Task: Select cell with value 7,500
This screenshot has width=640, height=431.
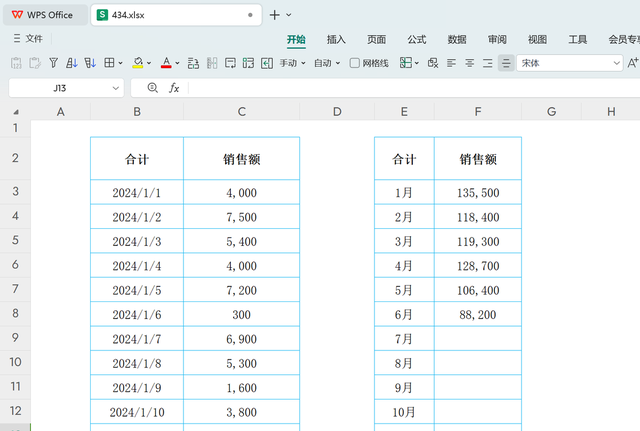Action: coord(242,217)
